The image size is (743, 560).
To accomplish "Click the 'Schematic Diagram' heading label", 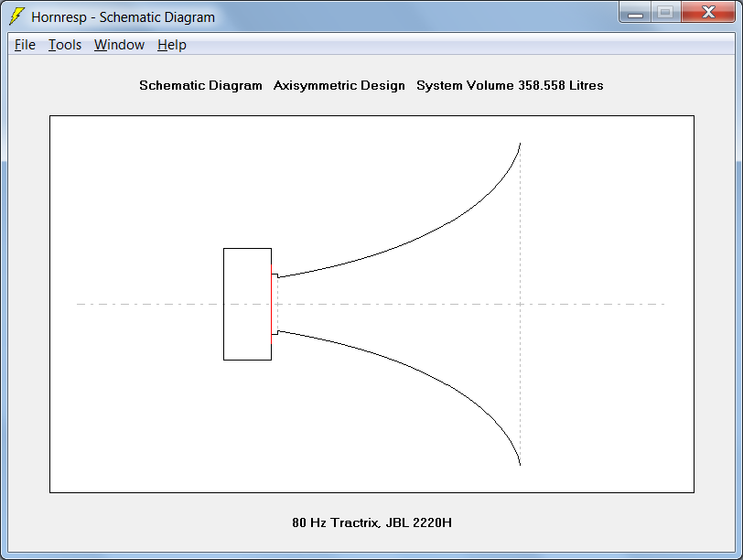I will coord(200,85).
